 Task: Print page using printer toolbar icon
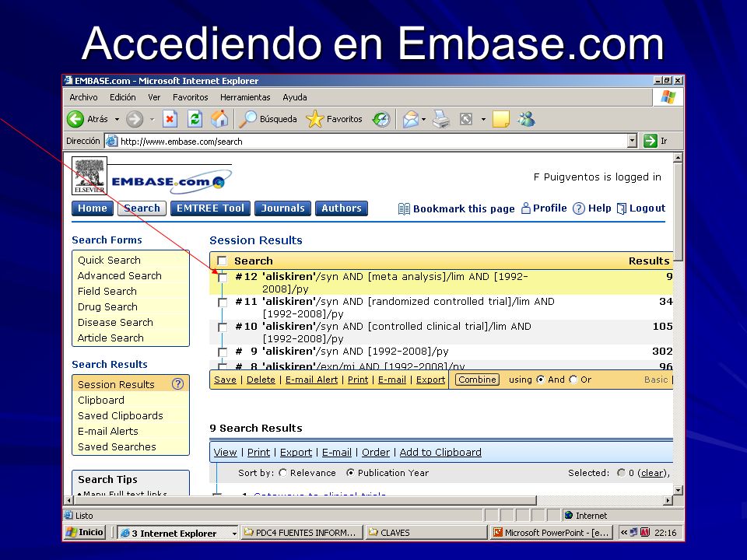(441, 119)
